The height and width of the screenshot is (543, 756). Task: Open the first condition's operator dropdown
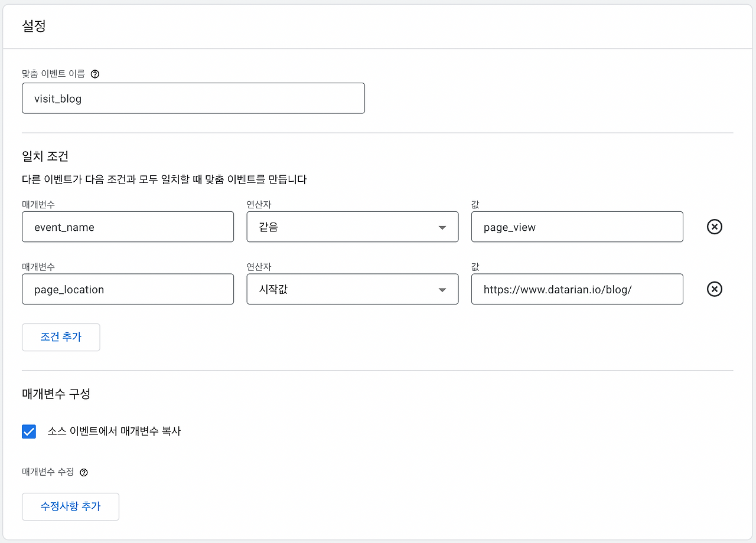pyautogui.click(x=352, y=227)
